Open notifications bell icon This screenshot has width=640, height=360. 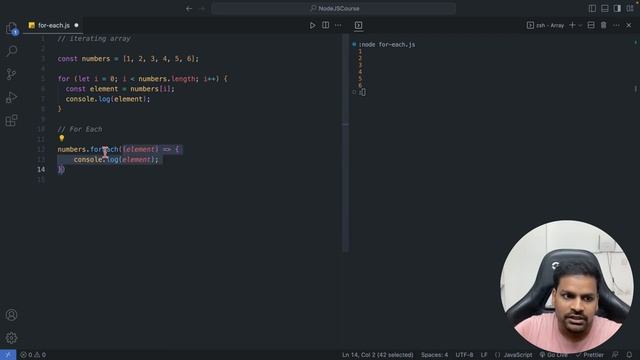(x=629, y=355)
